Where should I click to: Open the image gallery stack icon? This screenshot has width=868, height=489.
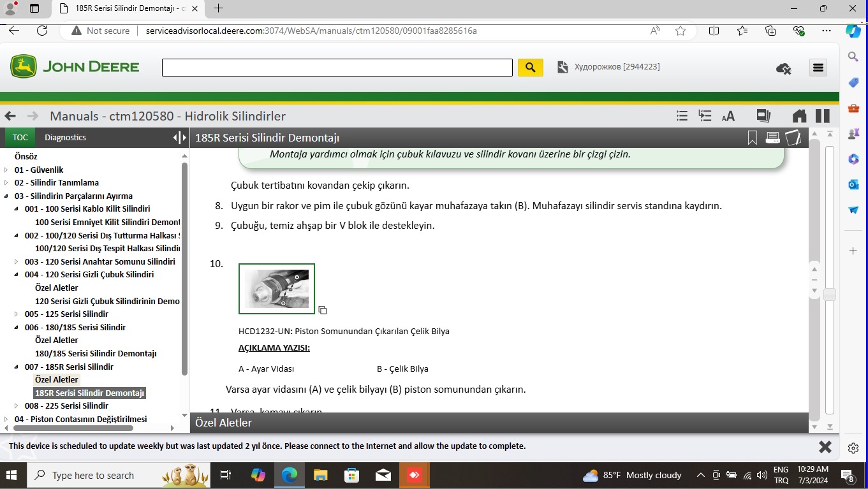[763, 116]
